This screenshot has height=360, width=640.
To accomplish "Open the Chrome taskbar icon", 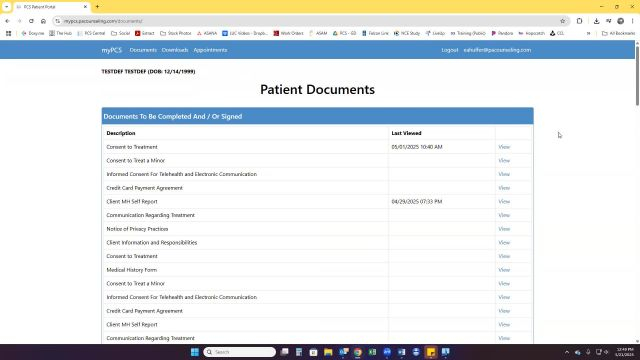I will pos(358,352).
